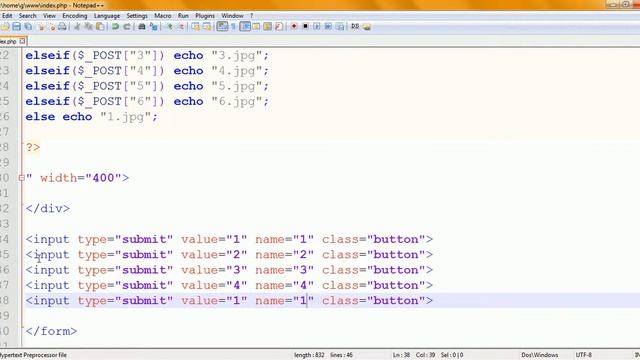Collapse the fold marker beside width="400" line

pos(22,178)
